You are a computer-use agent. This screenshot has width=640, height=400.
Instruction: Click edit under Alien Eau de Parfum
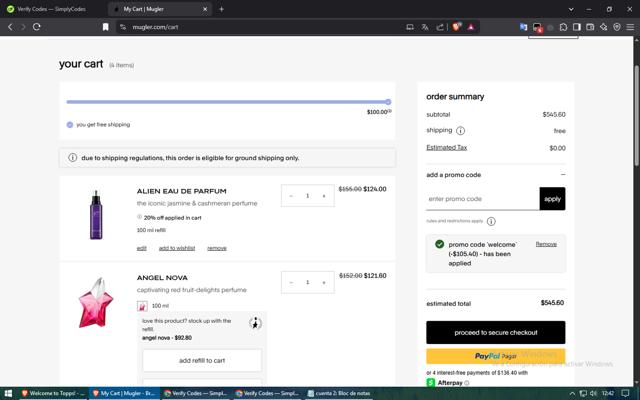point(141,248)
